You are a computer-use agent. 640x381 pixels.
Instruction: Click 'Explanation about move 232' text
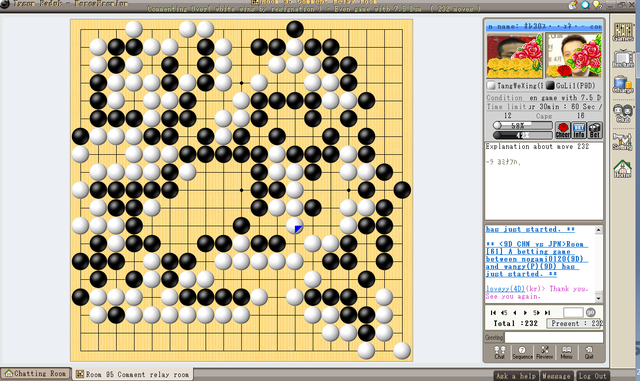tap(537, 147)
